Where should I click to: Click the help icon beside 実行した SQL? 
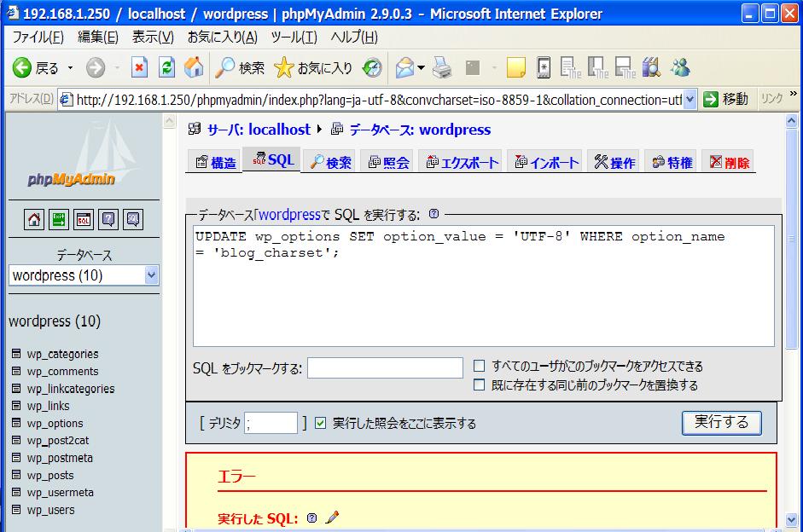(311, 518)
